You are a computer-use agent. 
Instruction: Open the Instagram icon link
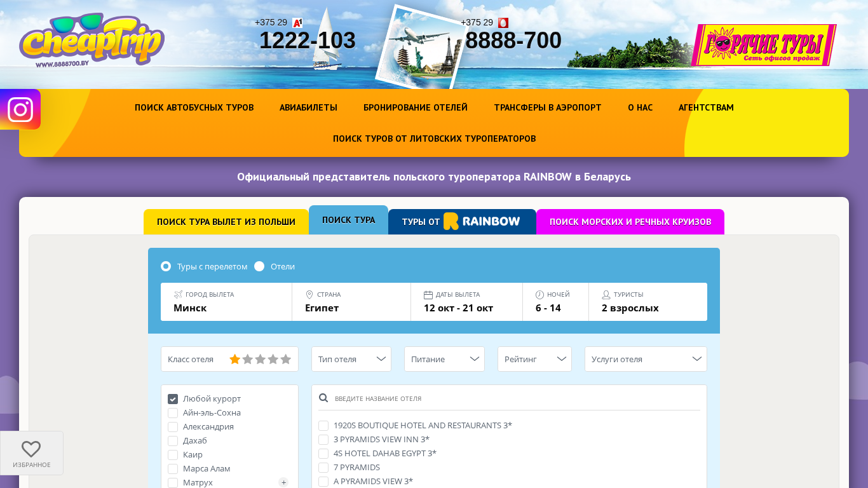click(20, 109)
